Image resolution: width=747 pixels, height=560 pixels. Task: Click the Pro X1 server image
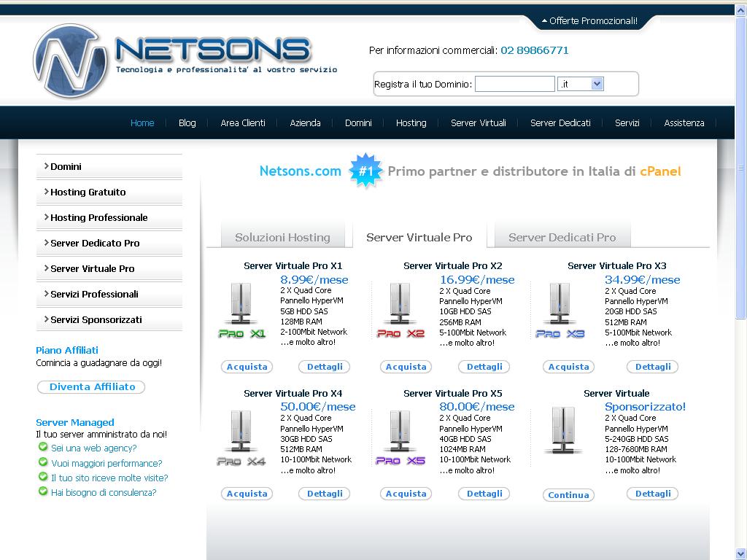point(241,311)
